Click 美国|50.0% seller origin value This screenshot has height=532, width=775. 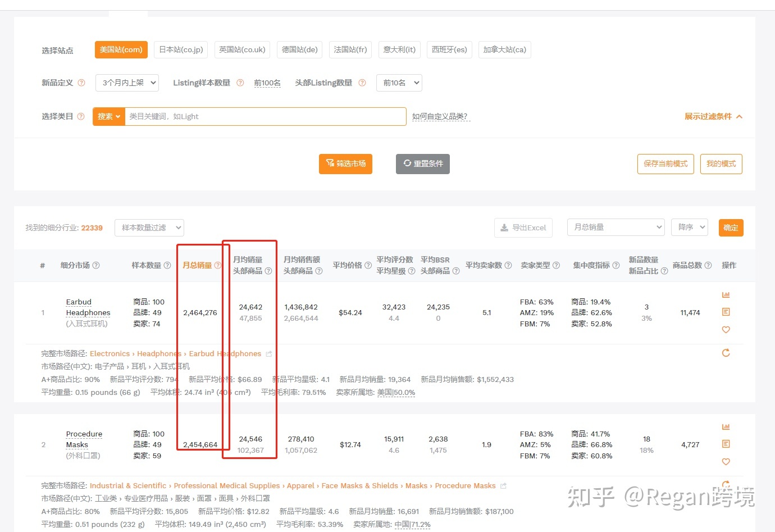tap(396, 393)
